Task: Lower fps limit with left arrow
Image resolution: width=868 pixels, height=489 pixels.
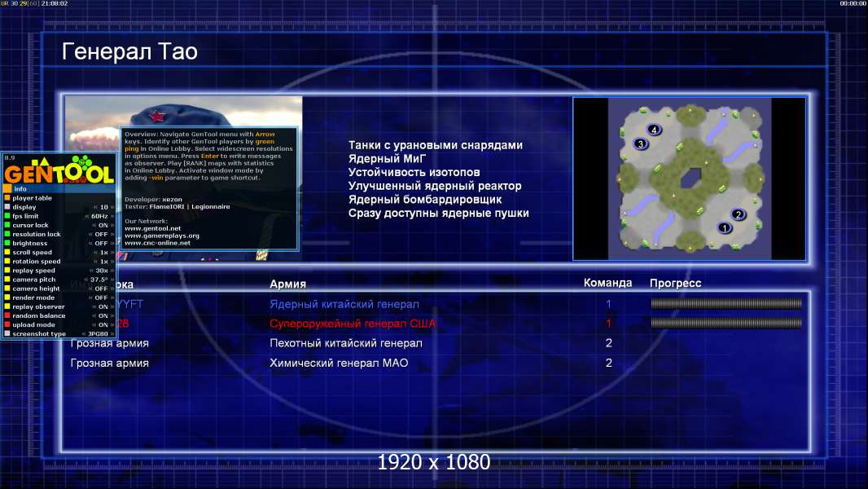Action: tap(87, 216)
